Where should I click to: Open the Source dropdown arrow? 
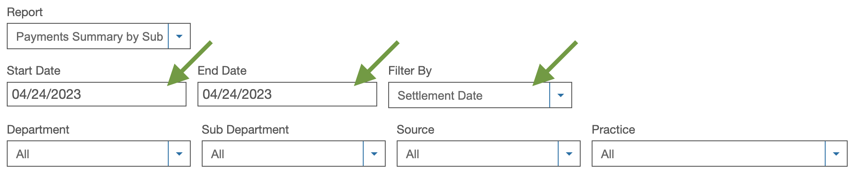569,154
